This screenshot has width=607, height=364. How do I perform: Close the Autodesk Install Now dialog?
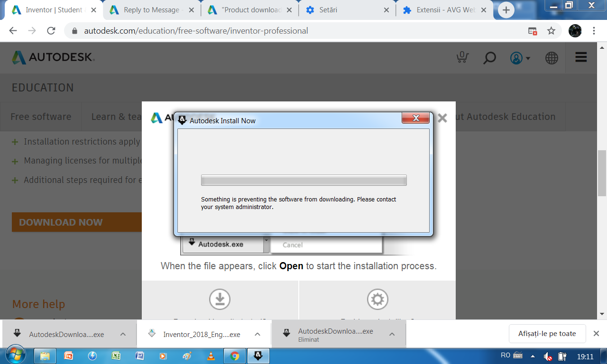(416, 118)
